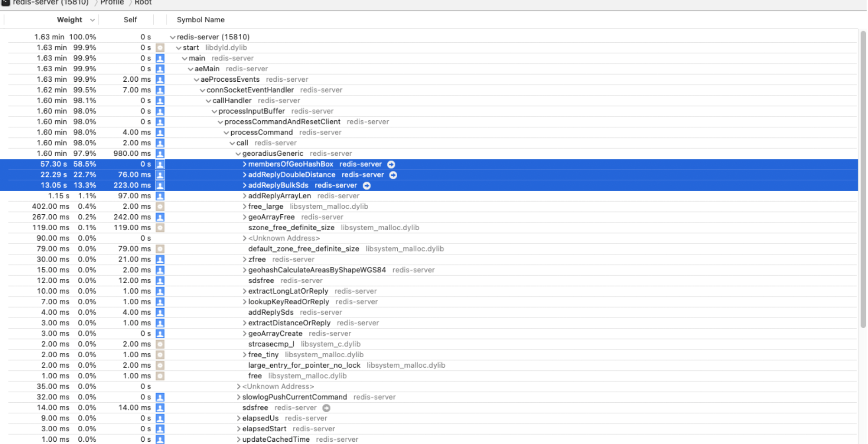Image resolution: width=868 pixels, height=444 pixels.
Task: Click focus arrow beside bottom sdsfree row
Action: [326, 408]
